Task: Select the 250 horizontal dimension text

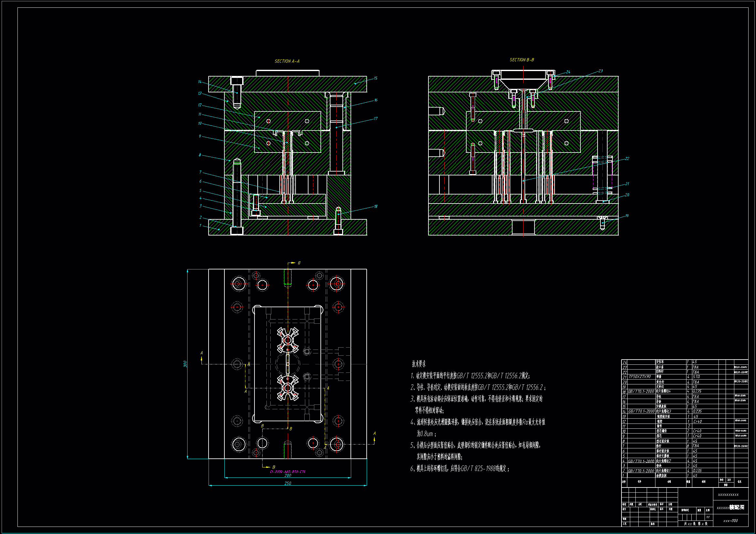Action: tap(287, 483)
